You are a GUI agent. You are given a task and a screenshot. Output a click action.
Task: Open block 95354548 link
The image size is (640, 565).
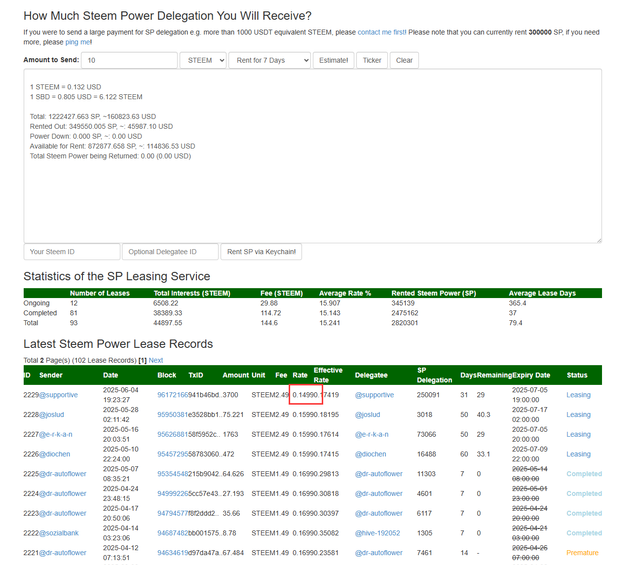[173, 474]
